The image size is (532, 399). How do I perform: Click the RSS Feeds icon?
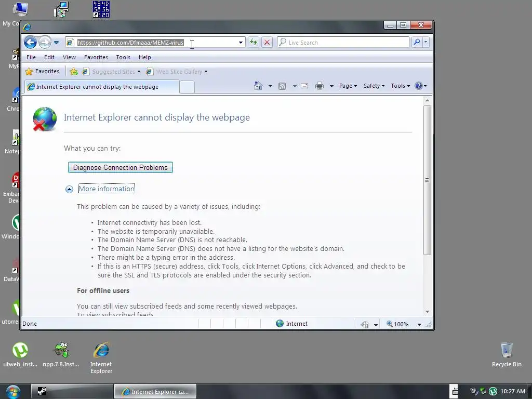[x=282, y=86]
